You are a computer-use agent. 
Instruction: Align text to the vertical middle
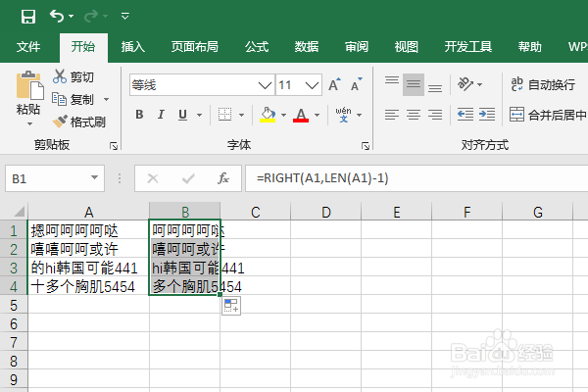point(414,84)
